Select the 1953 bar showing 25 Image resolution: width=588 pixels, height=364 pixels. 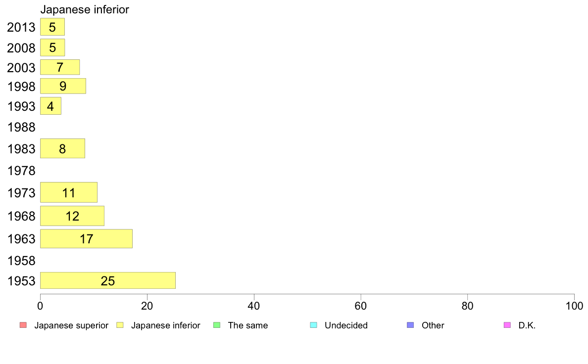(107, 280)
